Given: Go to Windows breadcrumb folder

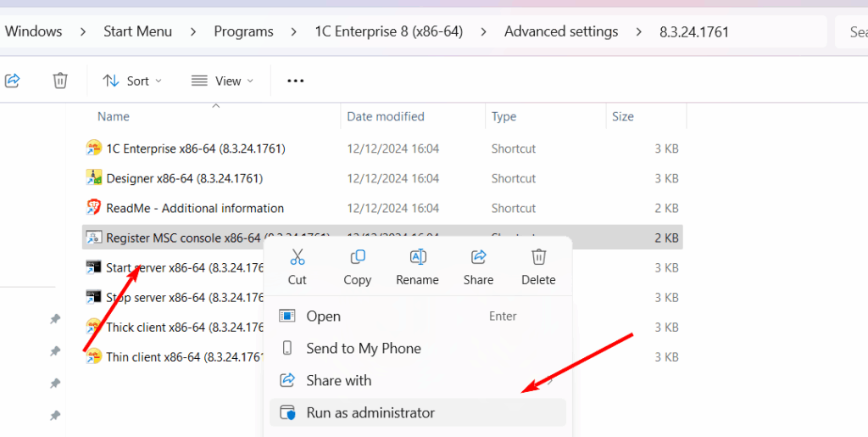Looking at the screenshot, I should [x=33, y=31].
